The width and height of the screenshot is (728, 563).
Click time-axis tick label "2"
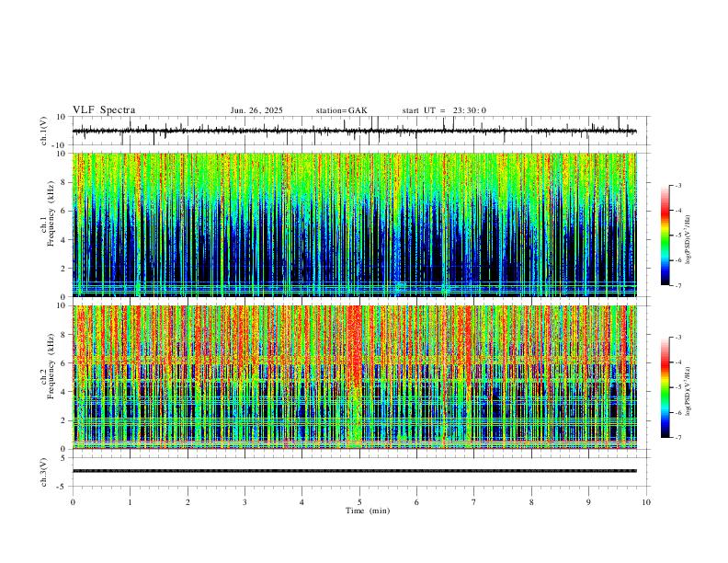pyautogui.click(x=188, y=502)
